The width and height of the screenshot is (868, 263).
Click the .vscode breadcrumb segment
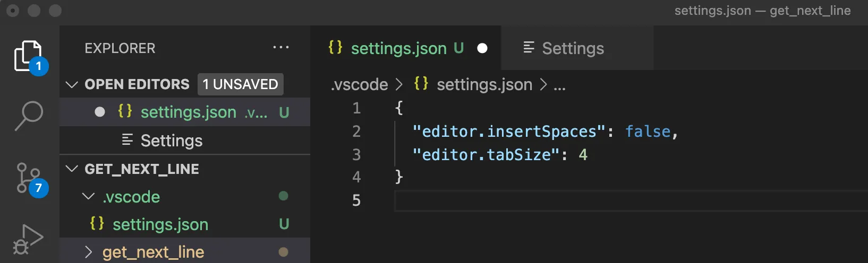click(x=360, y=85)
